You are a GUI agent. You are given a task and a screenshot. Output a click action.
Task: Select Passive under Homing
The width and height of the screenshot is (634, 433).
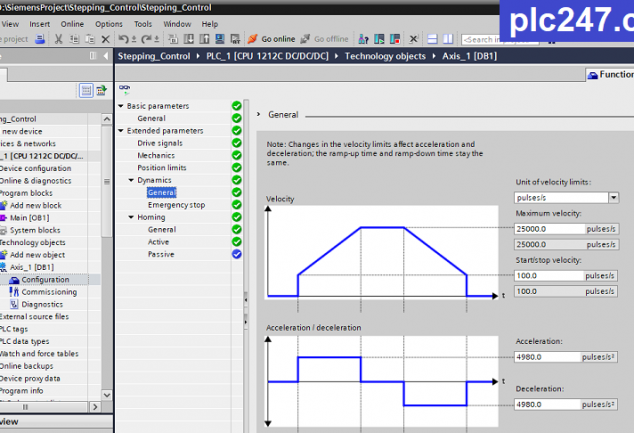(x=161, y=254)
